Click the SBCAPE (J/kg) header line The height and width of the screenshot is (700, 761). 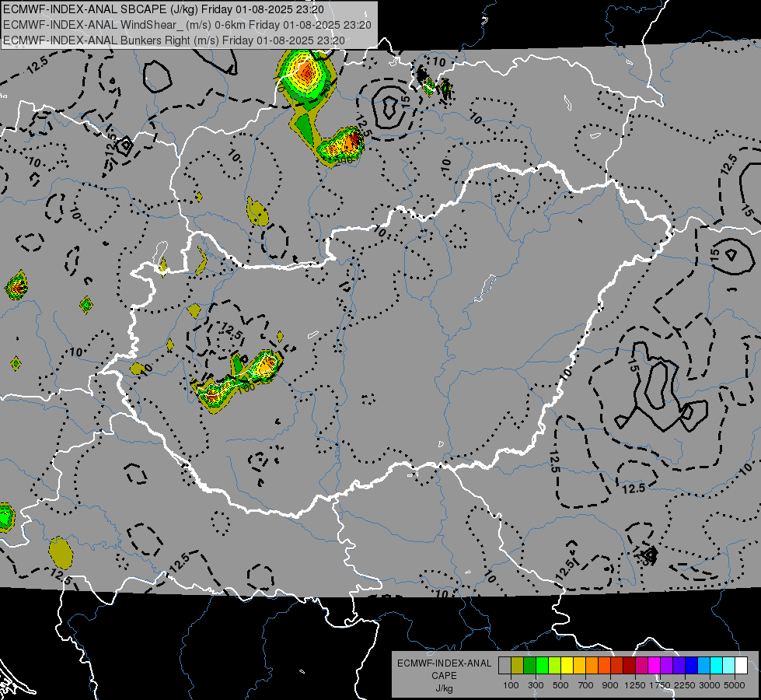[163, 9]
